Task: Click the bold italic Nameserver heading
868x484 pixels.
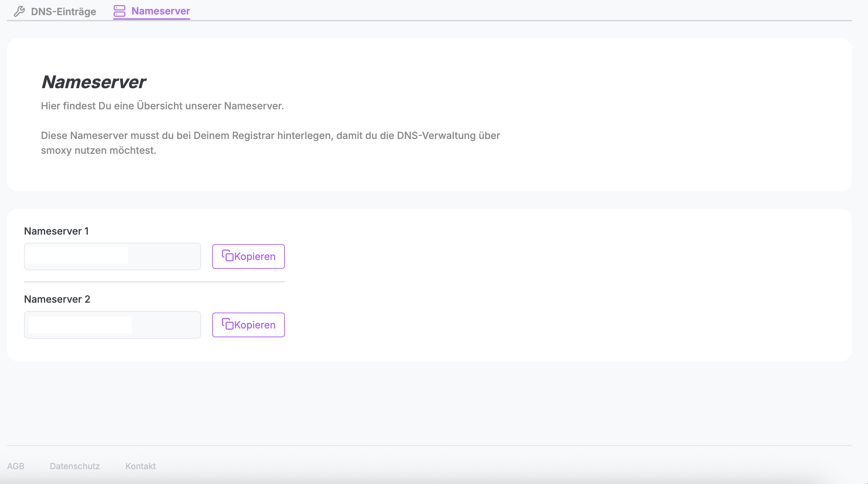Action: pos(93,82)
